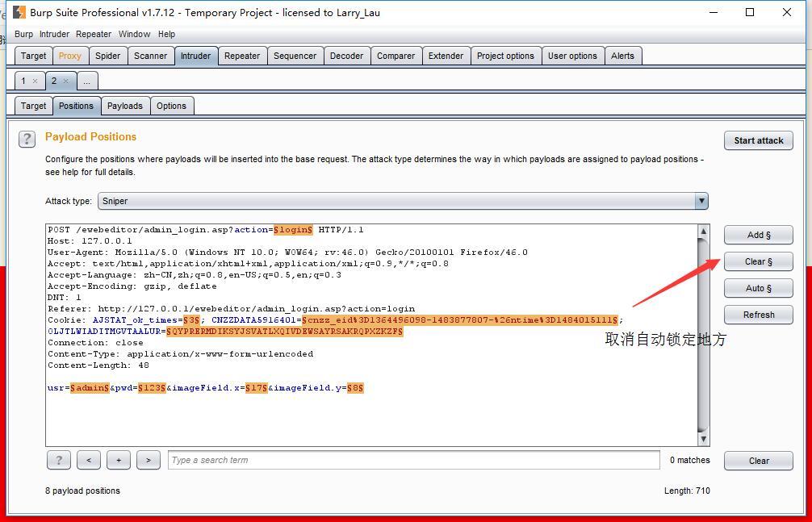Open the Intruder Target sub-tab

34,106
